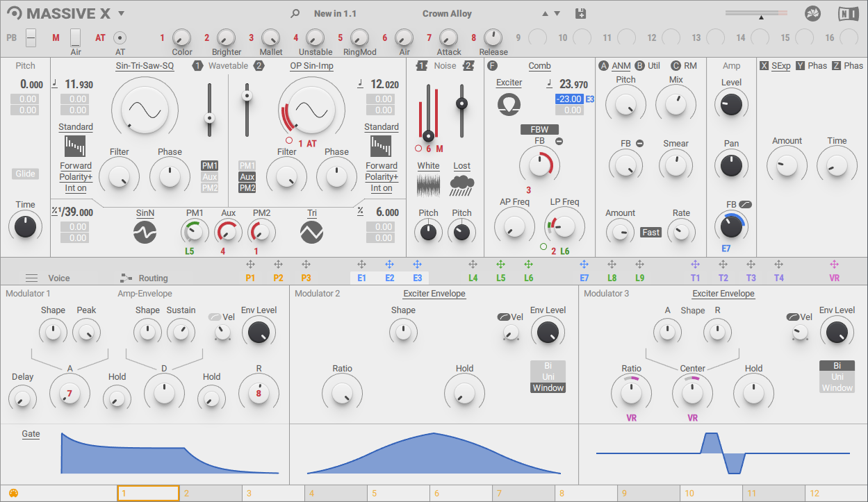Click the round logo beside the NI badge

[x=812, y=14]
